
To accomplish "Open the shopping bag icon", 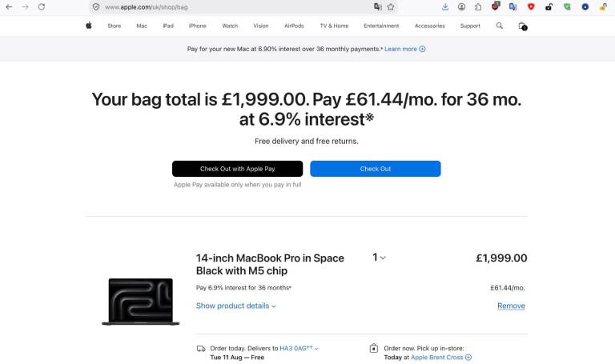I will point(522,26).
